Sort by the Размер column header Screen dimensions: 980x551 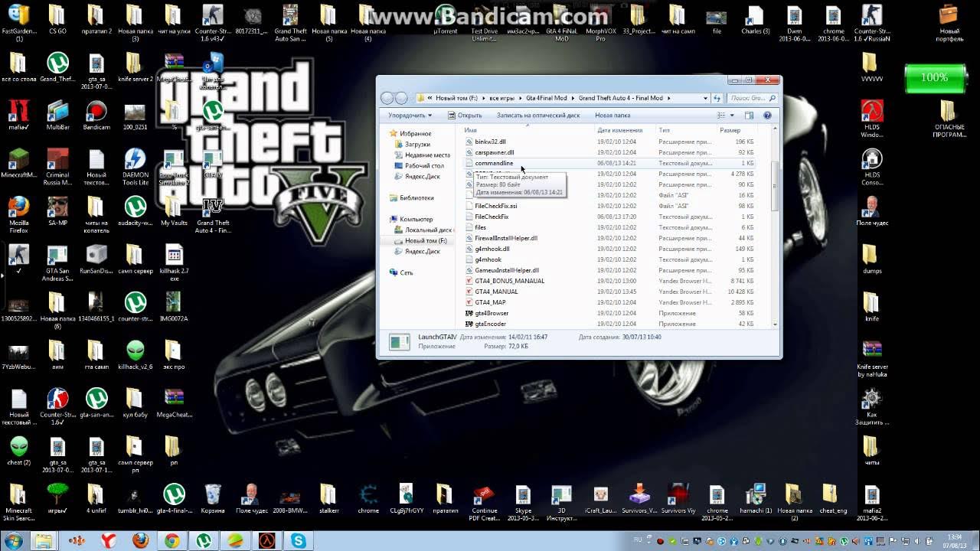(730, 130)
